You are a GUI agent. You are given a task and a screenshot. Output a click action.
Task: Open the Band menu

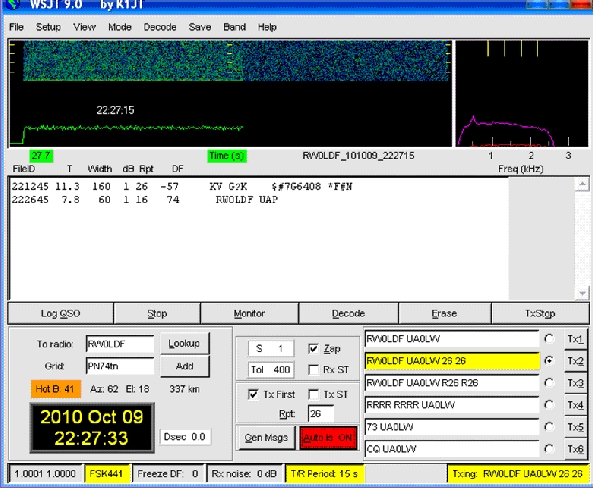coord(234,27)
